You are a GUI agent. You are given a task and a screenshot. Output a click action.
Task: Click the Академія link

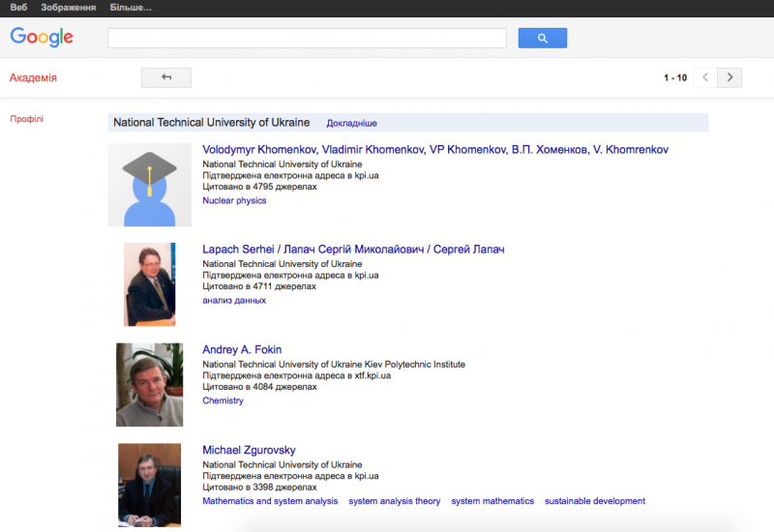tap(33, 77)
